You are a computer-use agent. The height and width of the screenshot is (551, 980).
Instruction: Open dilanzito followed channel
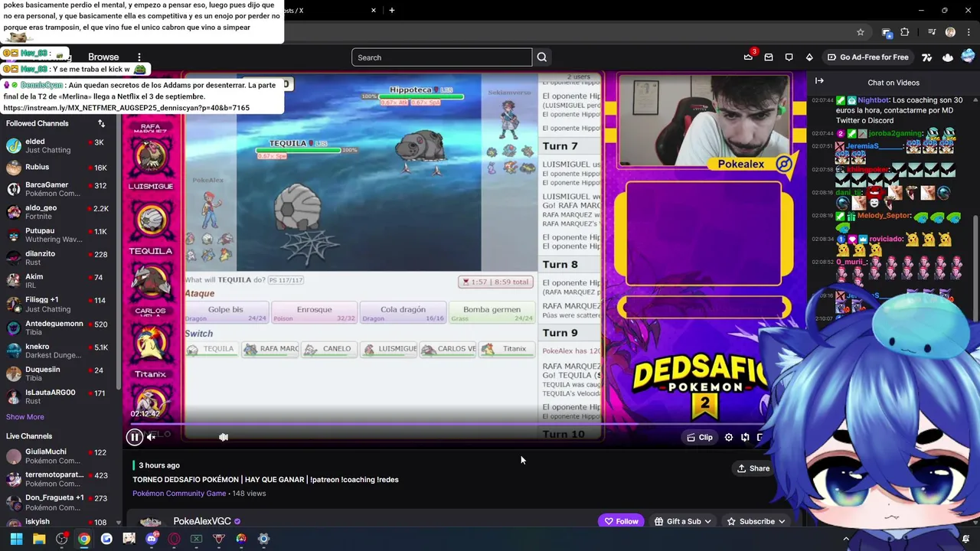59,258
